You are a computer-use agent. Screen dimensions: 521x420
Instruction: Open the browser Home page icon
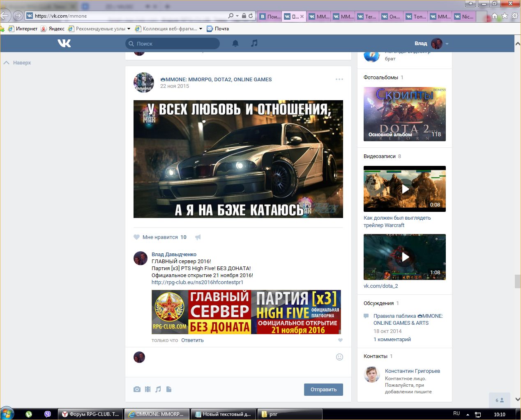495,16
